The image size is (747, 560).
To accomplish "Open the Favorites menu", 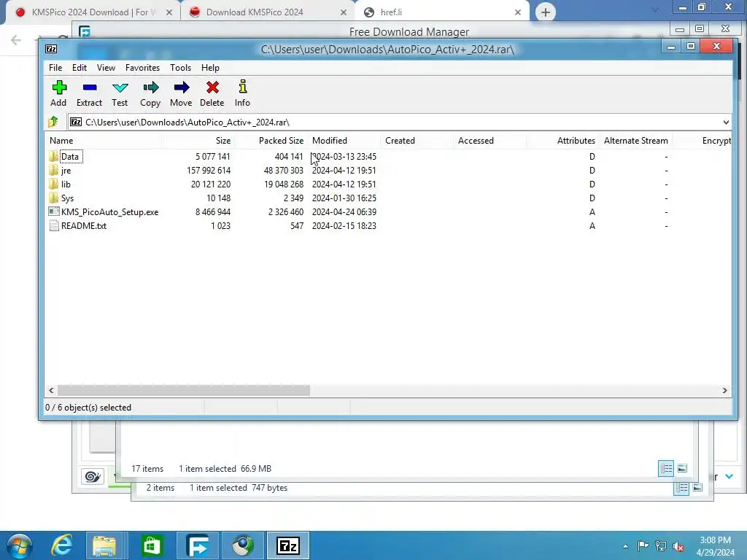I will point(142,68).
